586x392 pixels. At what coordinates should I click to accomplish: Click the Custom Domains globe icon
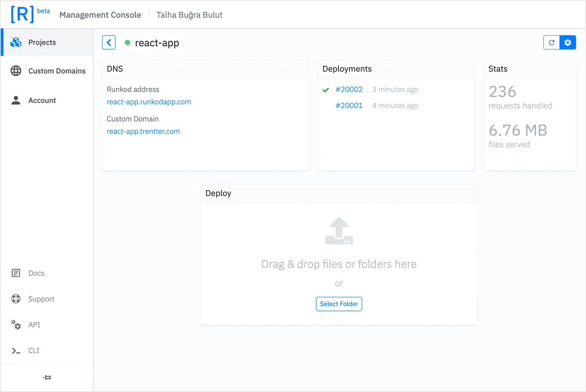coord(16,71)
